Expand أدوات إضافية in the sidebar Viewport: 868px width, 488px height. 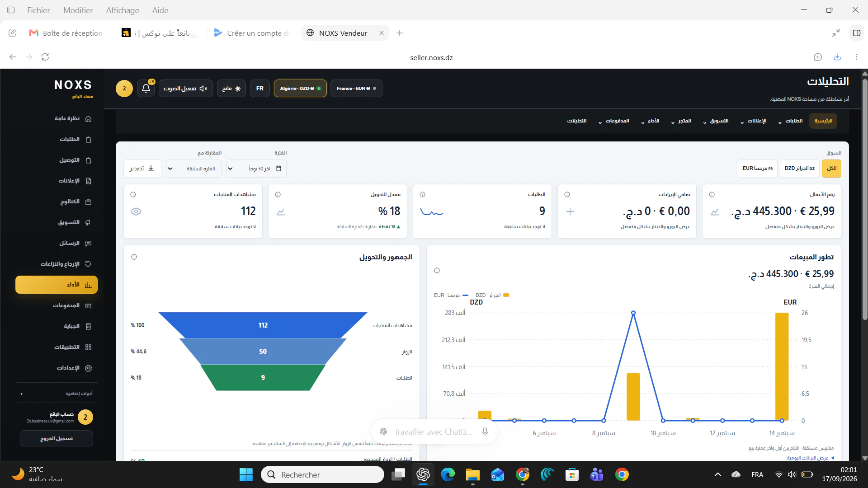[x=57, y=394]
